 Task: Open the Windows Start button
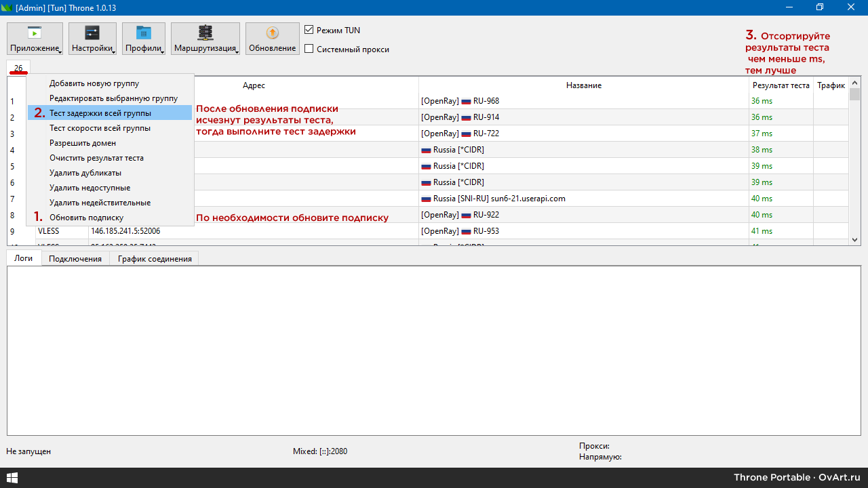(12, 477)
